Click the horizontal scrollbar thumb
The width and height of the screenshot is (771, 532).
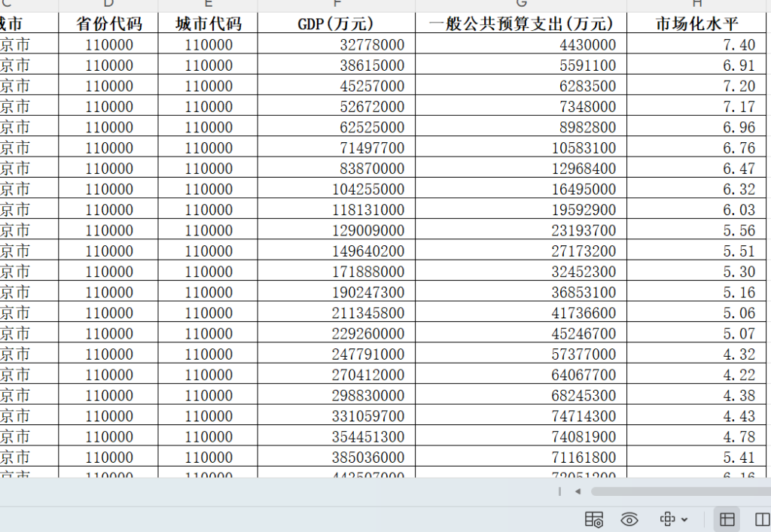(678, 491)
